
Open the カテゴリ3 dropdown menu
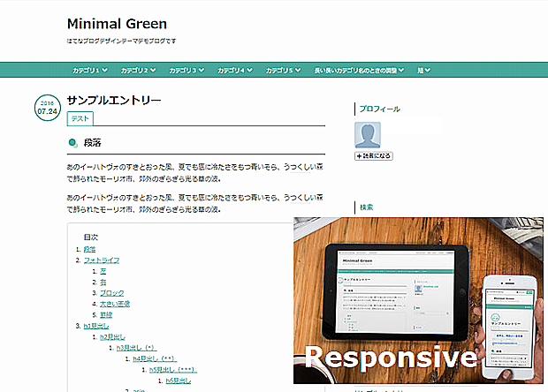(186, 70)
